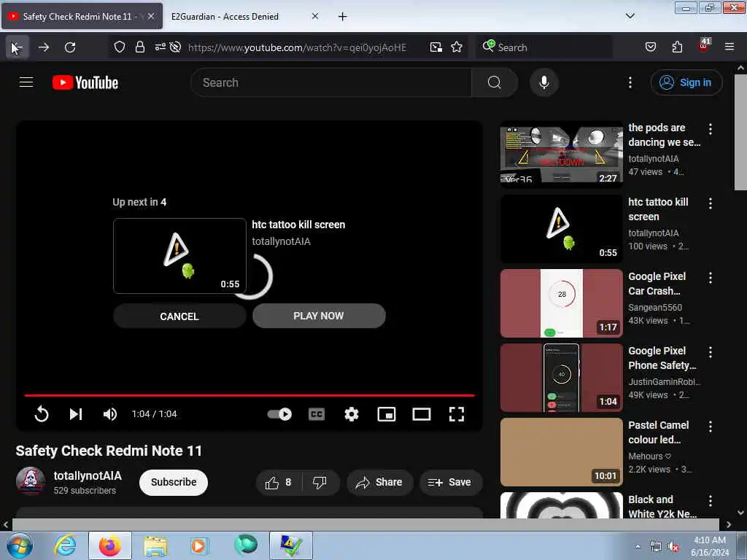747x560 pixels.
Task: Click the URL address bar
Action: [298, 47]
